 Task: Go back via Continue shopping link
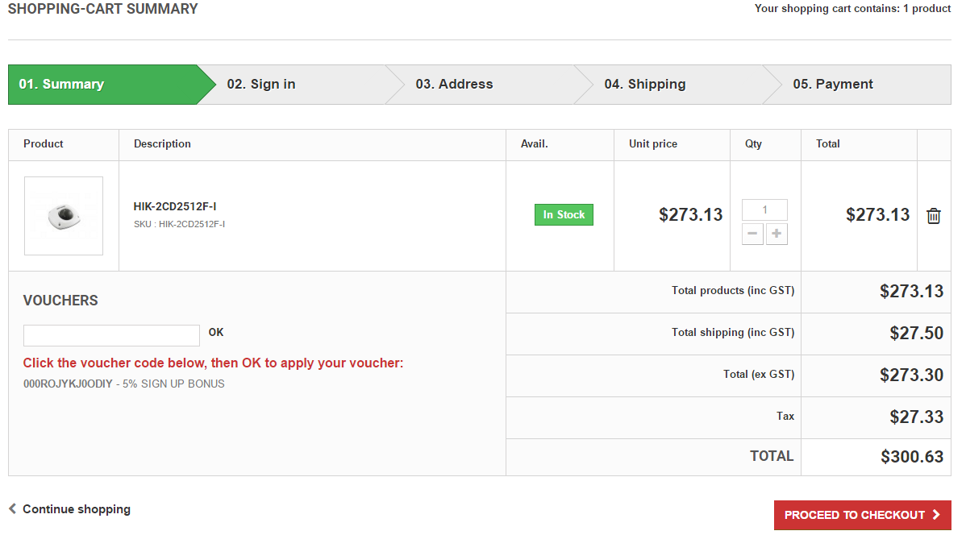[x=76, y=509]
